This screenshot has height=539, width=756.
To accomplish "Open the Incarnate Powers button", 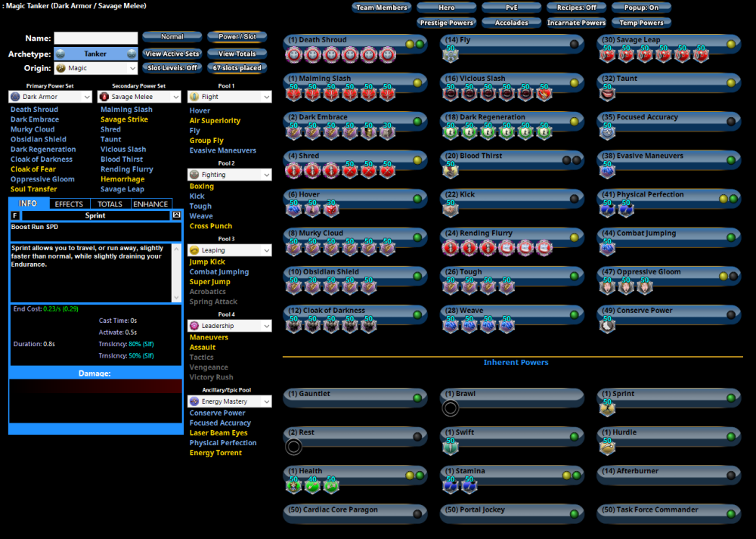I will tap(577, 23).
